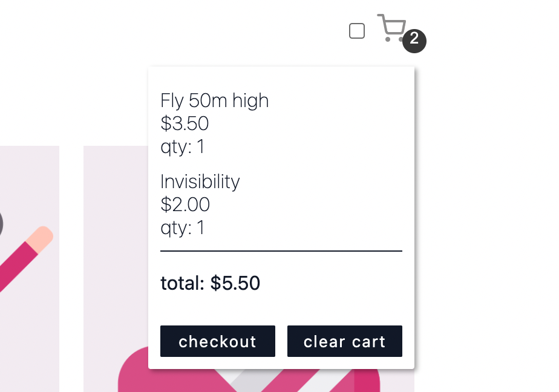The height and width of the screenshot is (392, 559).
Task: Select the Fly 50m high item name
Action: coord(214,100)
